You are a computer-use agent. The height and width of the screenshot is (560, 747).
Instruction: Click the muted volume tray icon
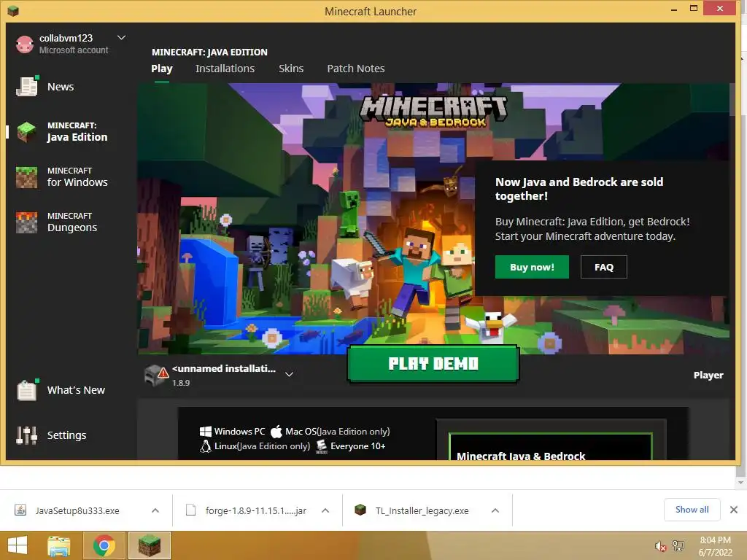pos(660,546)
